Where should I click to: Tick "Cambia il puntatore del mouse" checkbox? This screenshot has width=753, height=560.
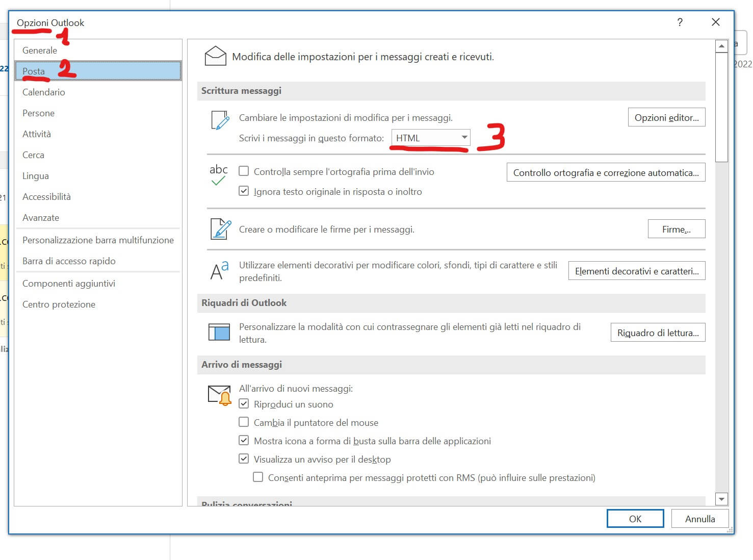tap(244, 422)
